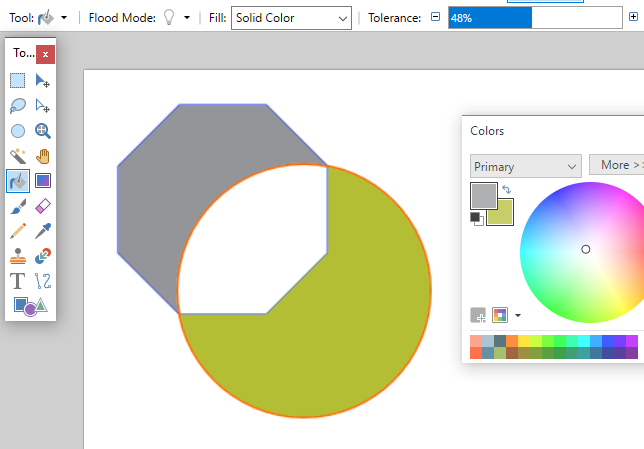Select the Eraser tool

pyautogui.click(x=43, y=206)
